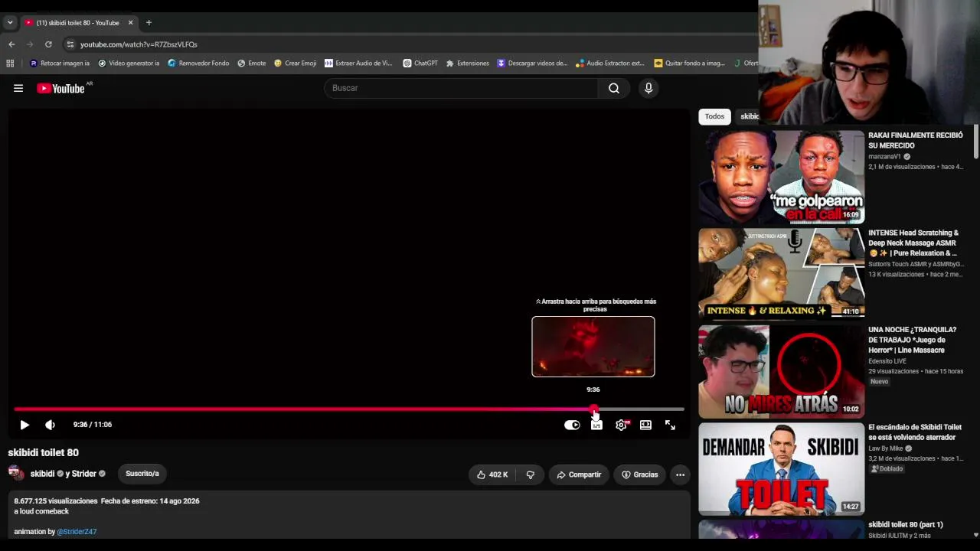This screenshot has height=551, width=980.
Task: Select the Todos filter chip
Action: (714, 116)
